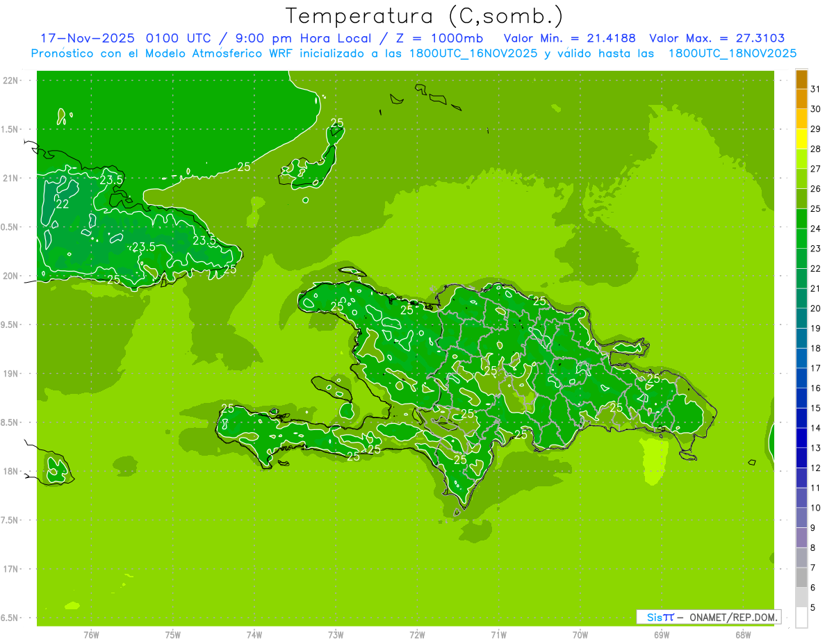The image size is (834, 644).
Task: Click the 0.5N latitude axis label
Action: [10, 227]
